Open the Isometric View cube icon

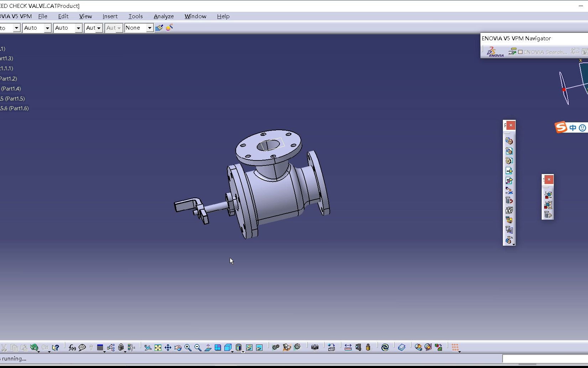(228, 347)
